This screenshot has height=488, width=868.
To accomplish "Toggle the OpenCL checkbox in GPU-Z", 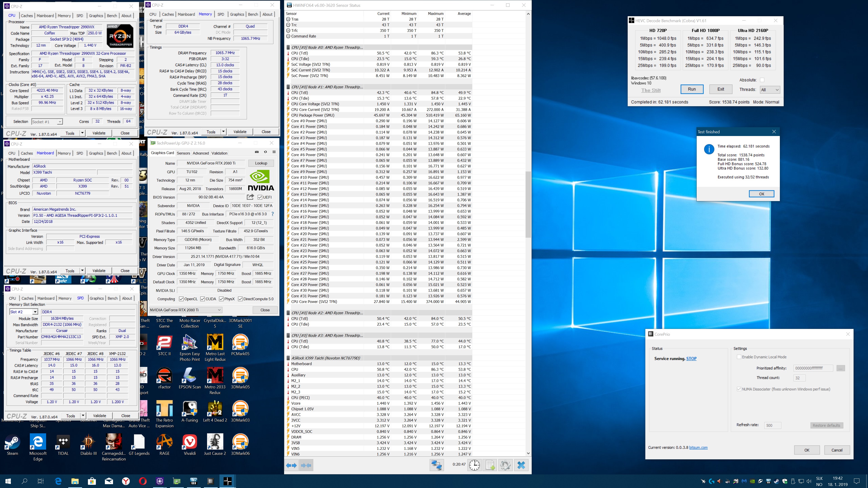I will pos(181,299).
